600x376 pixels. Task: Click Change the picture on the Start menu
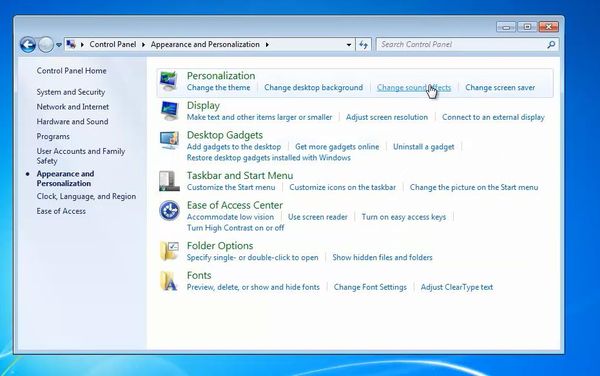coord(474,187)
